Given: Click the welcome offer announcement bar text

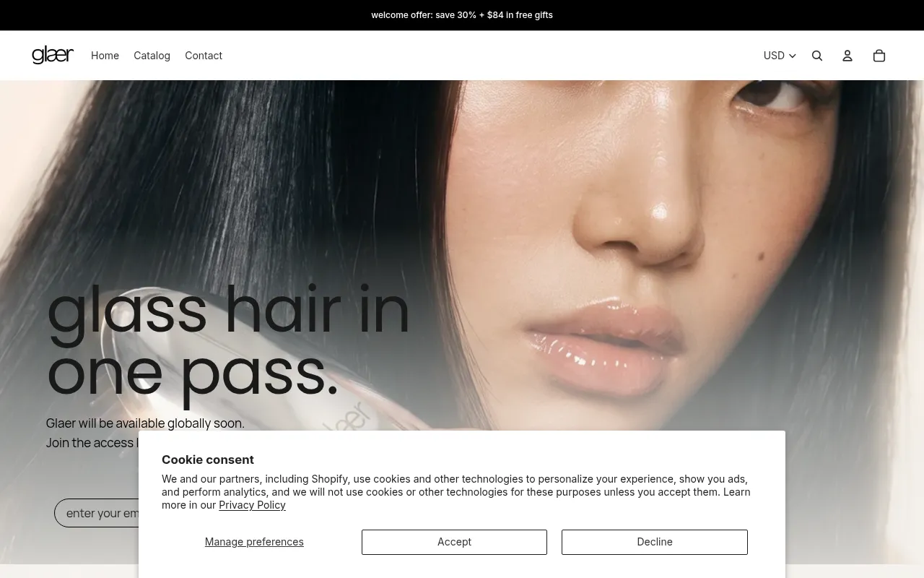Looking at the screenshot, I should (x=462, y=15).
